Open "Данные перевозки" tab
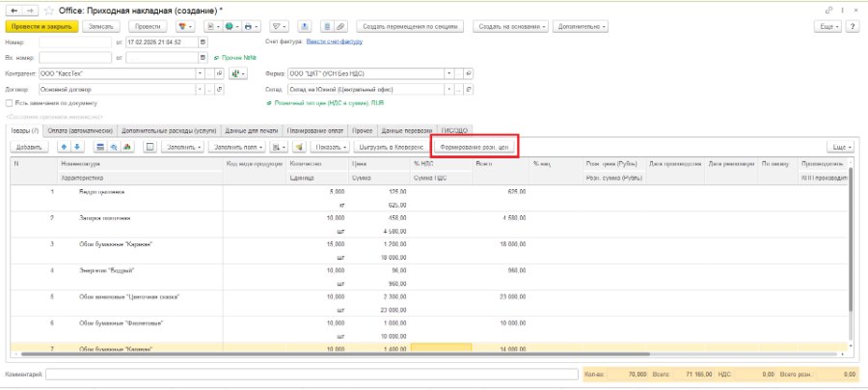 coord(407,130)
